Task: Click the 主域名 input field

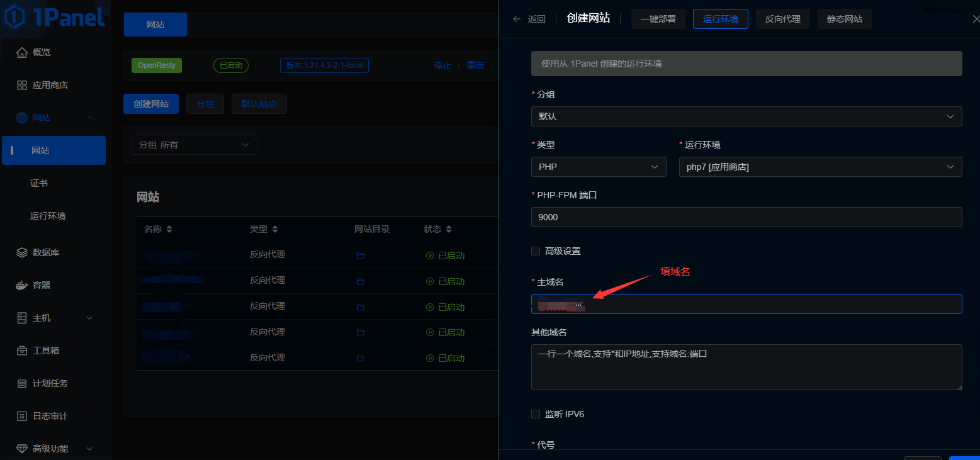Action: (746, 304)
